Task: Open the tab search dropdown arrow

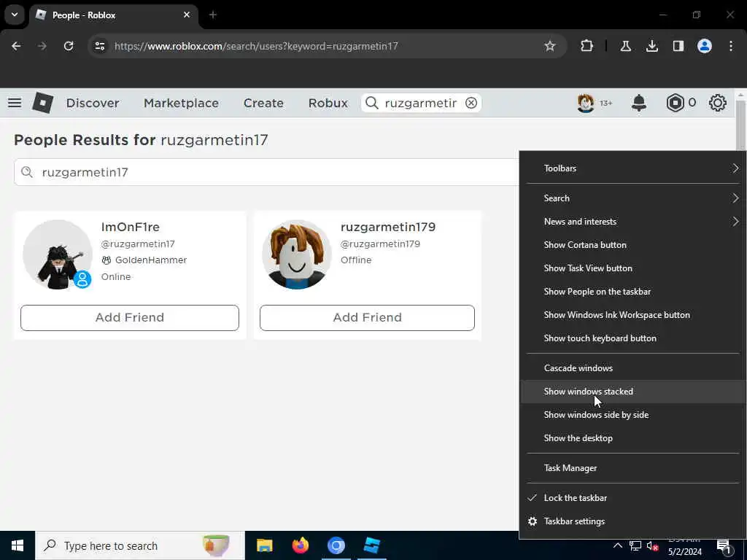Action: tap(15, 15)
